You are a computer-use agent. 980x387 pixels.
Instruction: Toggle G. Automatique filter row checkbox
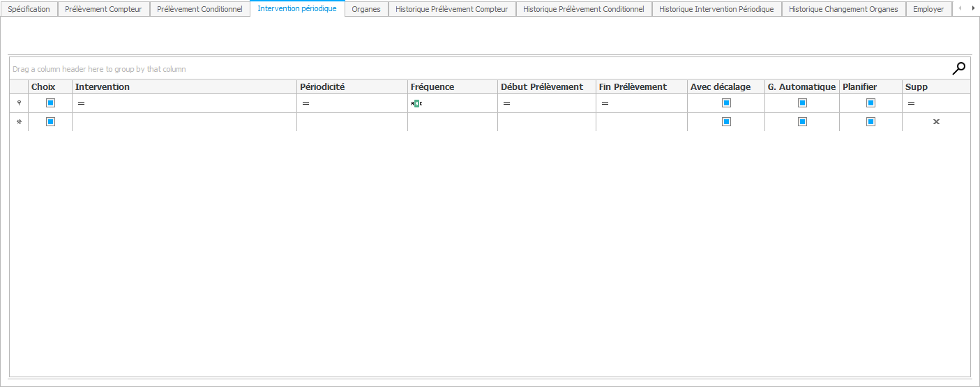coord(802,103)
